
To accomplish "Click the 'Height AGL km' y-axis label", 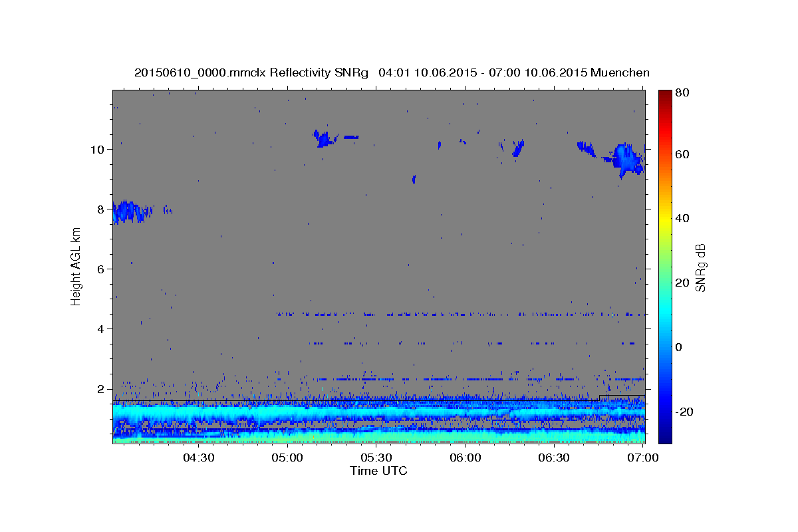I will pyautogui.click(x=76, y=267).
